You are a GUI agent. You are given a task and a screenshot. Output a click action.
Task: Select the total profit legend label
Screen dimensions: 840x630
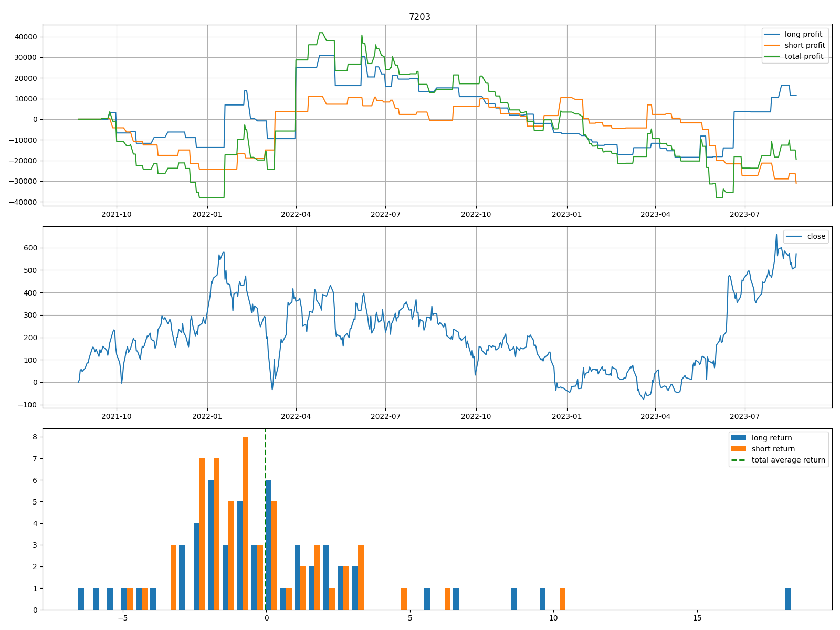coord(804,56)
